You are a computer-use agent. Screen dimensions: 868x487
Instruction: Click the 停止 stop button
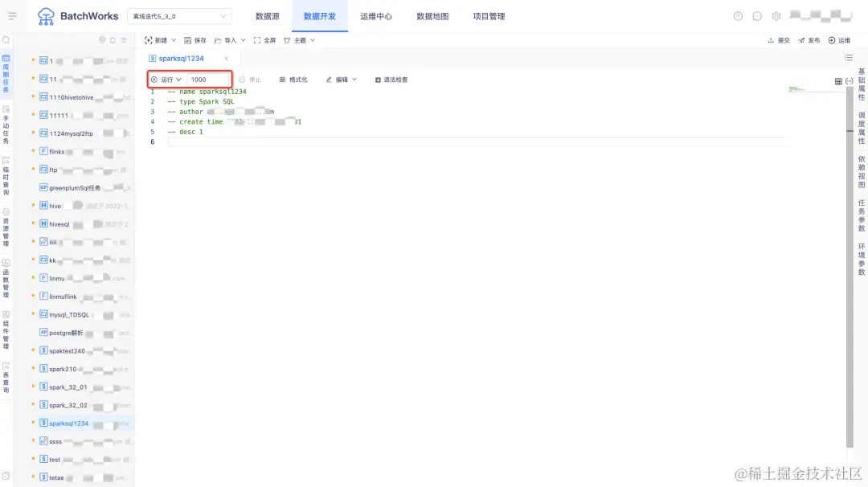click(x=250, y=80)
